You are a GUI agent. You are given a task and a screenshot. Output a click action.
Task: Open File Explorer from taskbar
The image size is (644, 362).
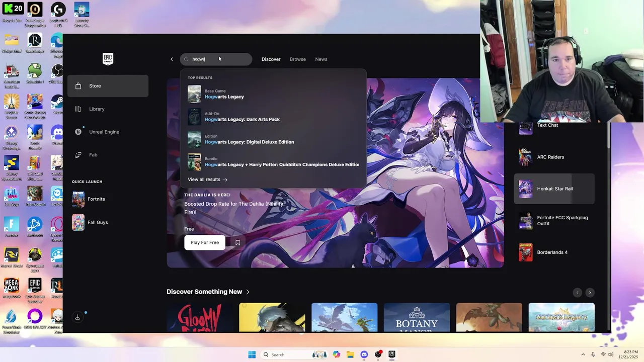[x=350, y=354]
